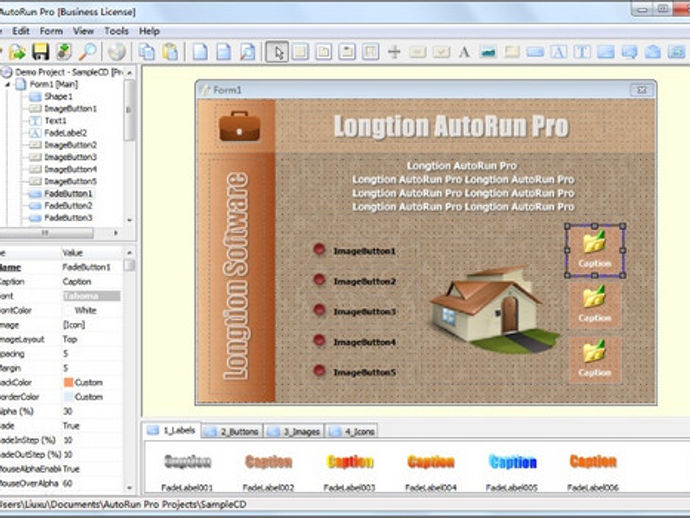Select the blue 'T' text tool
Viewport: 690px width, 518px height.
coord(582,52)
